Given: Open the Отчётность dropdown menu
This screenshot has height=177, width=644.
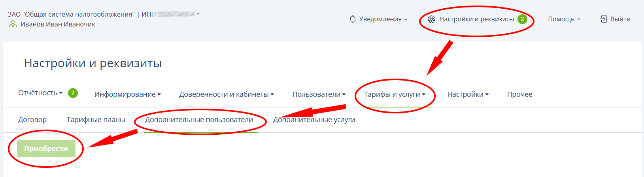Looking at the screenshot, I should (x=40, y=93).
